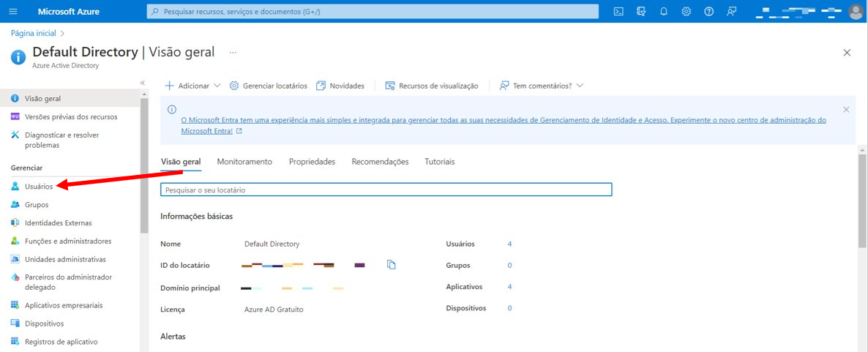
Task: Open the Azure portal hamburger menu
Action: click(13, 11)
